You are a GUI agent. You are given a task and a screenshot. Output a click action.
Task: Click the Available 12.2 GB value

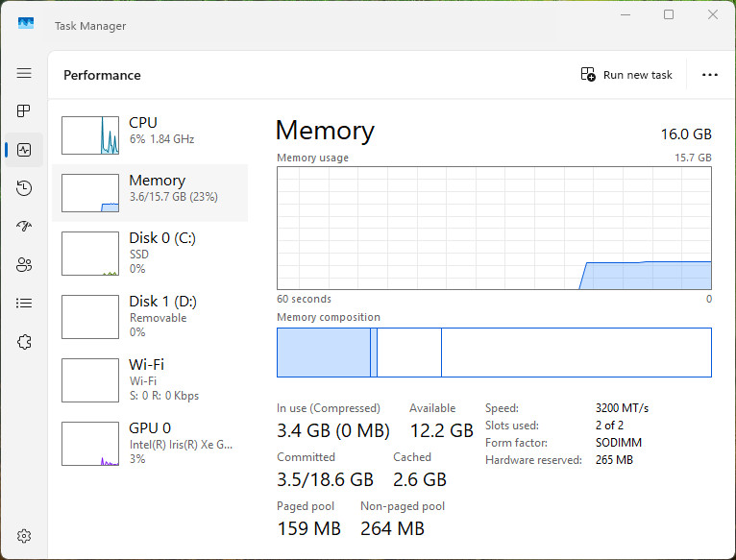442,430
